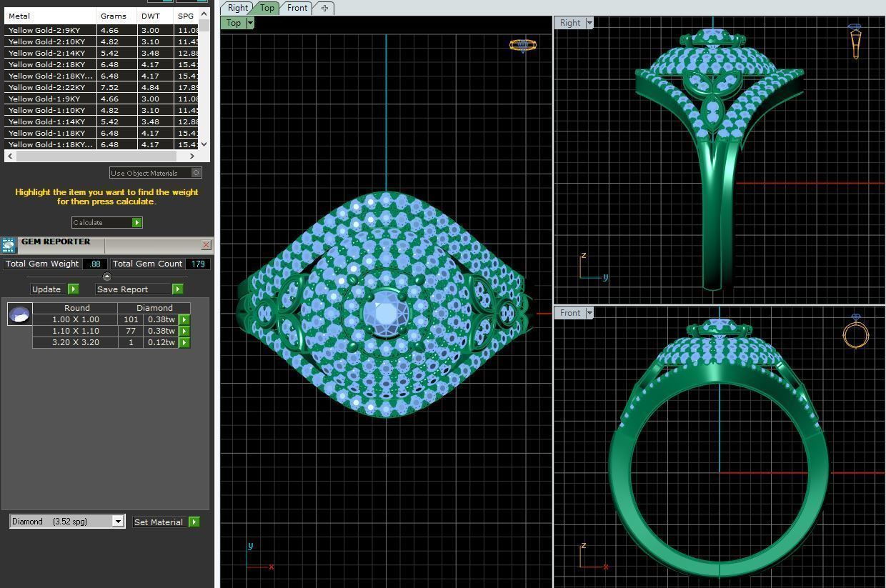
Task: Click the ring orientation icon in Right viewport
Action: coord(855,41)
